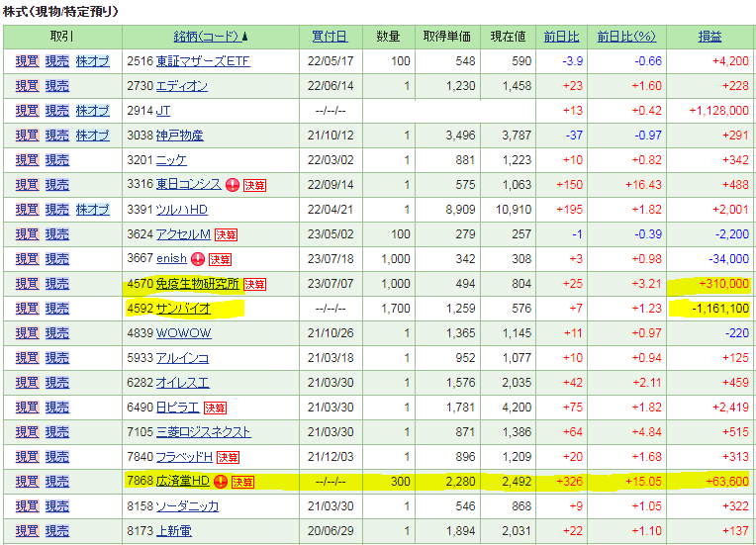Viewport: 756px width, 545px height.
Task: Open アクセルM stock link
Action: pos(183,234)
